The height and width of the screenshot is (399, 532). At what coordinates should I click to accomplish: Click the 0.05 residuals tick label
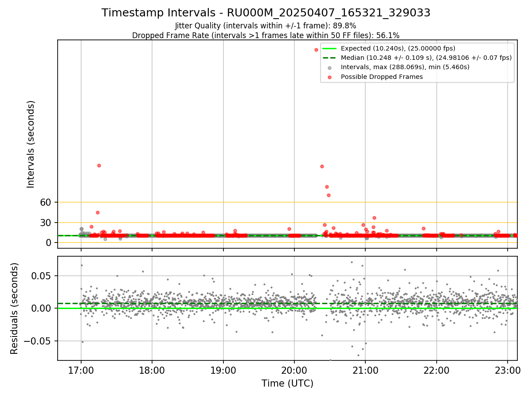pyautogui.click(x=42, y=276)
